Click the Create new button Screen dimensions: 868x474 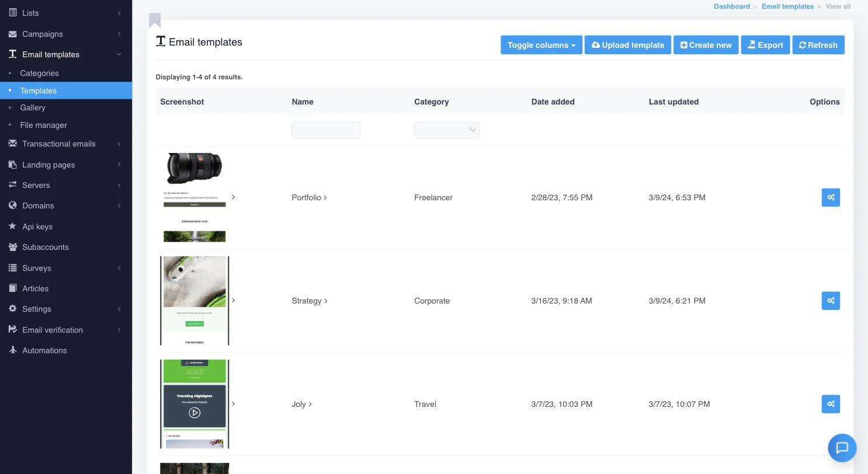[x=706, y=45]
